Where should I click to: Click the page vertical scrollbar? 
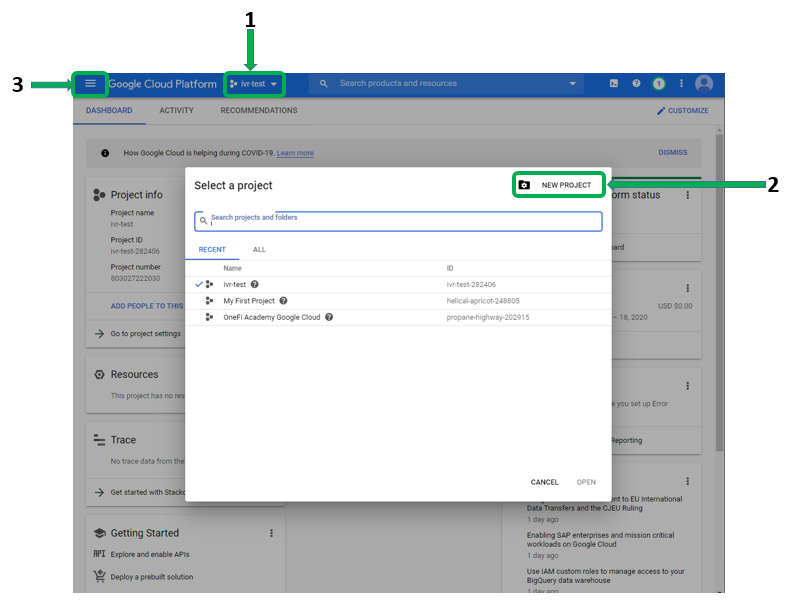coord(719,293)
